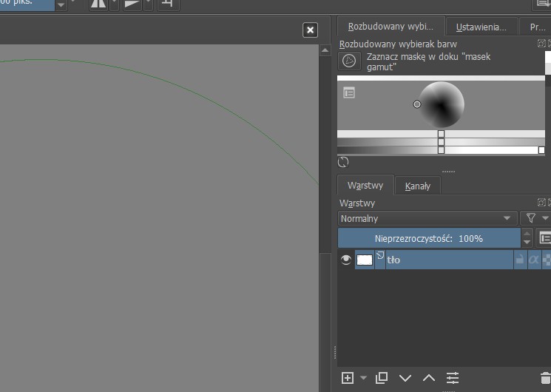This screenshot has width=551, height=392.
Task: Toggle alpha inheritance on the 'tło' layer
Action: click(533, 260)
